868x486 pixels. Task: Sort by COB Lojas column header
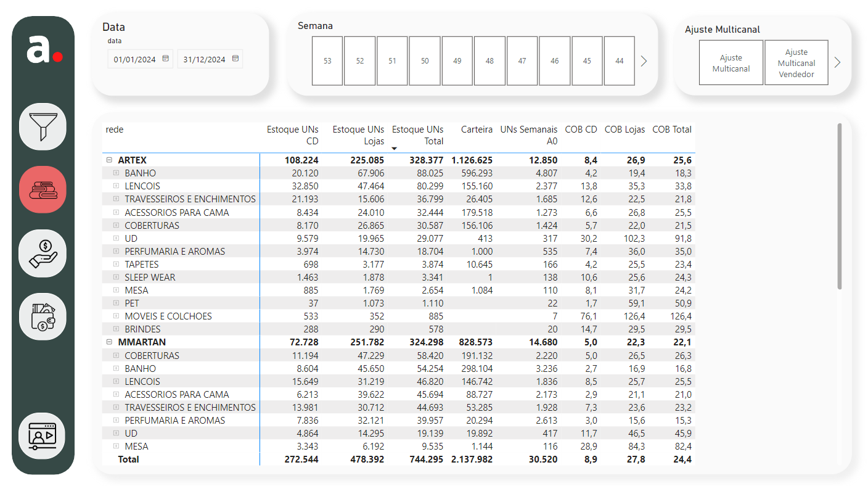pyautogui.click(x=624, y=130)
